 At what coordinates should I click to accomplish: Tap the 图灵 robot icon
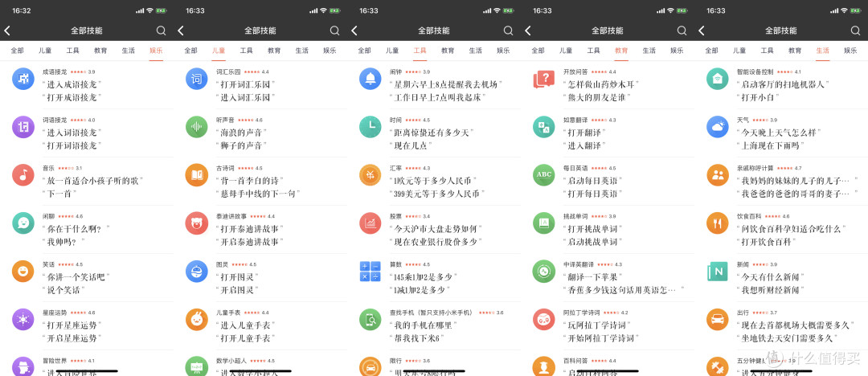[x=197, y=271]
